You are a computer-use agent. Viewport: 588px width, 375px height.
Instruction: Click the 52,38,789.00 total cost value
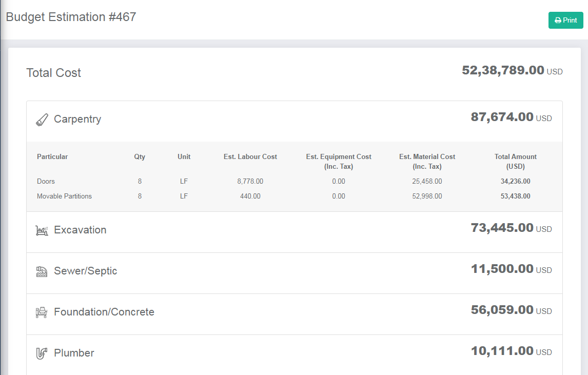pyautogui.click(x=503, y=70)
